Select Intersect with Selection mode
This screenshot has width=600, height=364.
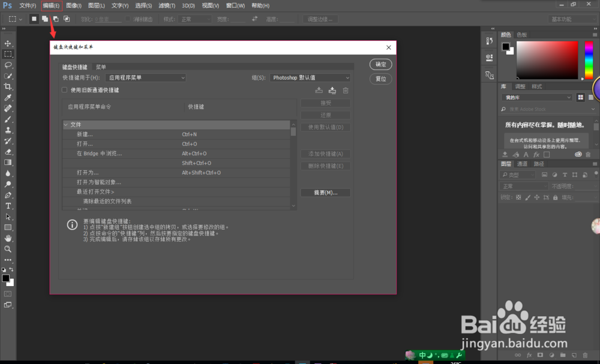pyautogui.click(x=67, y=19)
